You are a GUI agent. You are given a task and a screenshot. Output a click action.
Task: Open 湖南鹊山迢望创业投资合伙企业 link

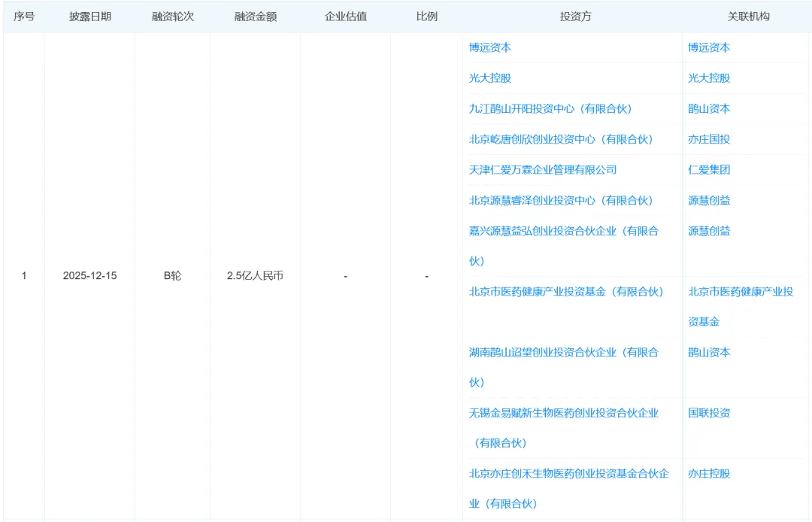563,367
